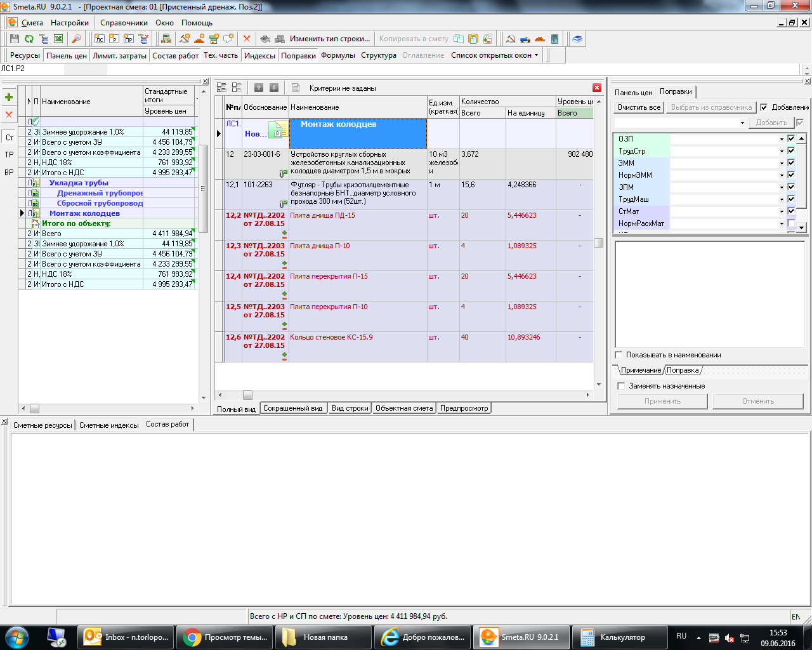Click the red X delete toolbar icon
812x650 pixels.
(x=247, y=39)
